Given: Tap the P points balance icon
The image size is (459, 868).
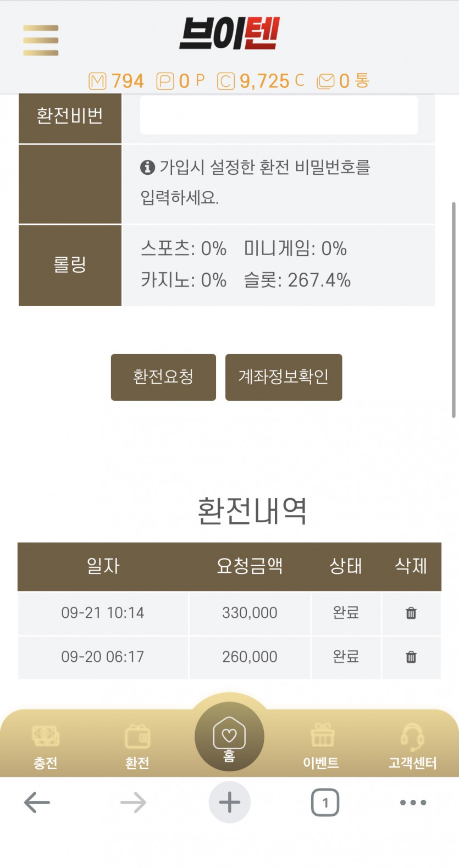Looking at the screenshot, I should pos(165,81).
